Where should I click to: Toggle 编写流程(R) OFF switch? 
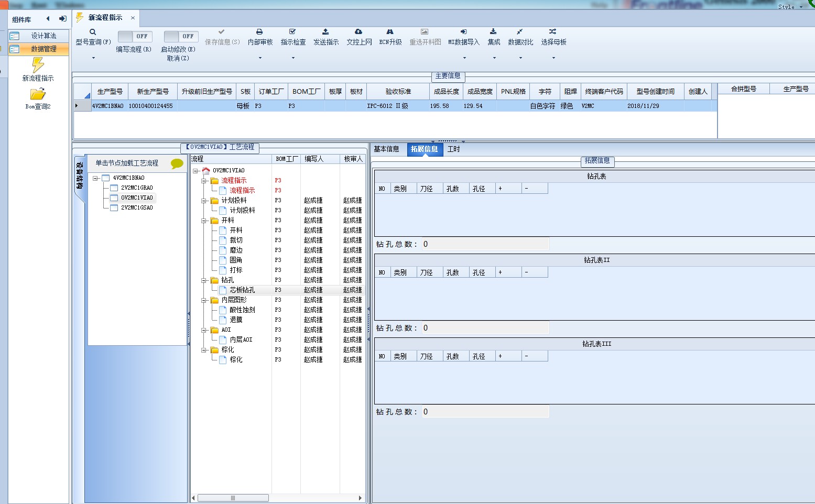click(135, 36)
